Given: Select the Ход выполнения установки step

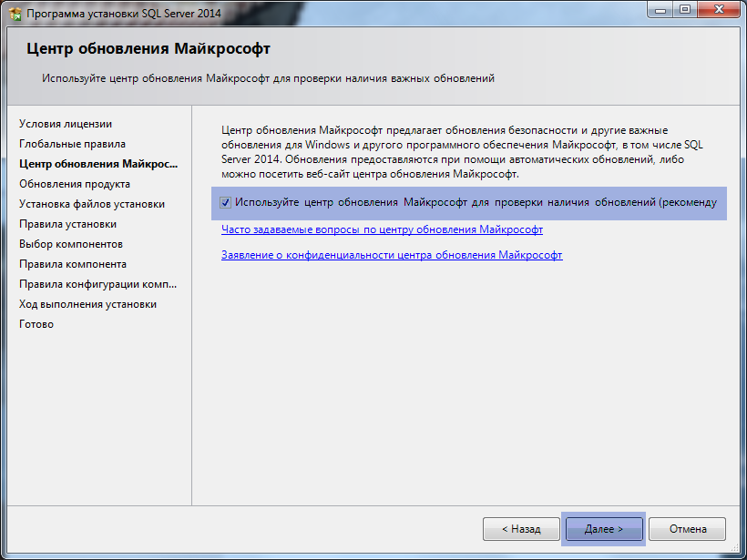Looking at the screenshot, I should (87, 304).
